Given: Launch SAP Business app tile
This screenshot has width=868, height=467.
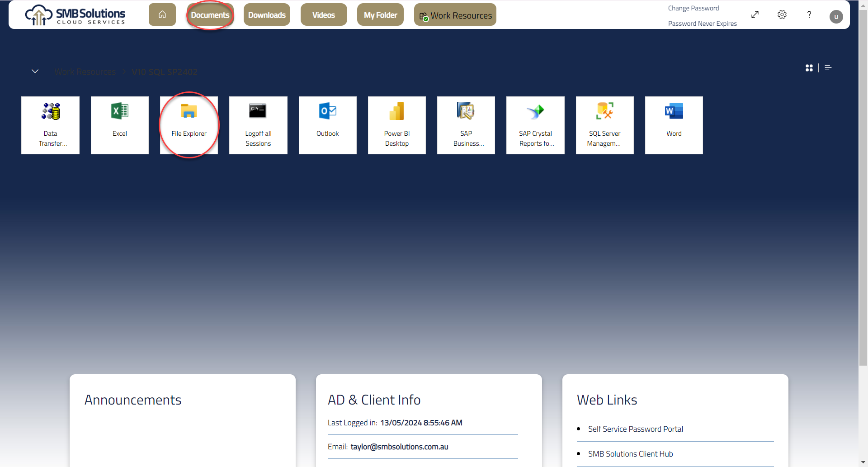Looking at the screenshot, I should (466, 125).
